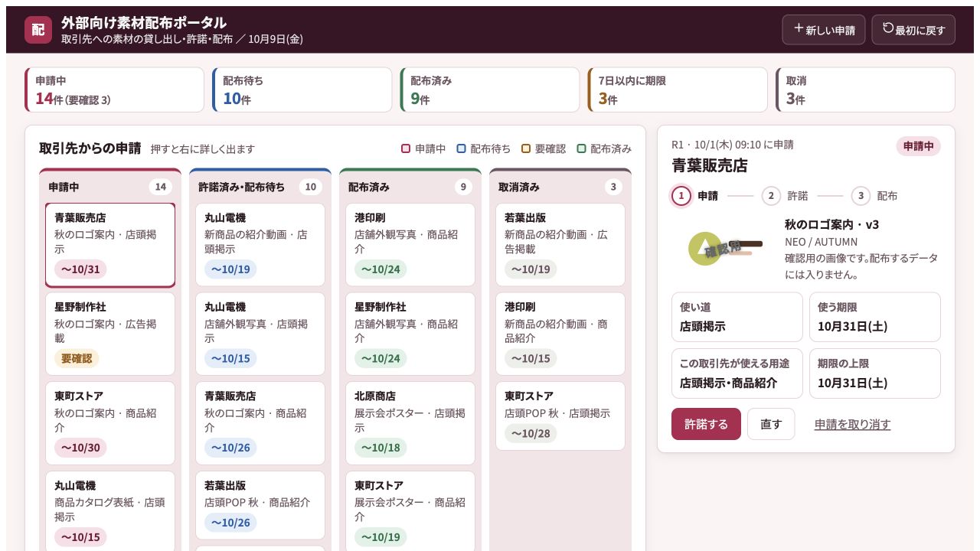This screenshot has width=980, height=551.
Task: Click the 期限の上限 field
Action: click(875, 373)
